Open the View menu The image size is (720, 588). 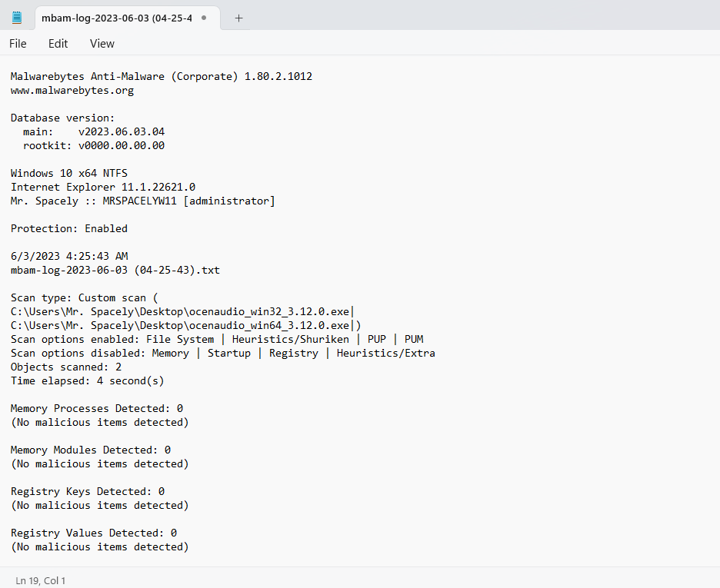point(102,44)
